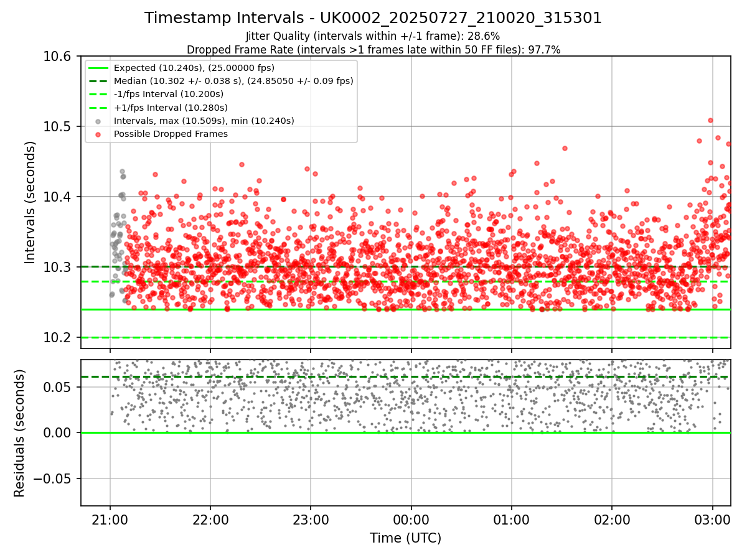Select the 'Jitter Quality' 28.6% subtitle line
Screen dimensions: 747x560
click(374, 36)
